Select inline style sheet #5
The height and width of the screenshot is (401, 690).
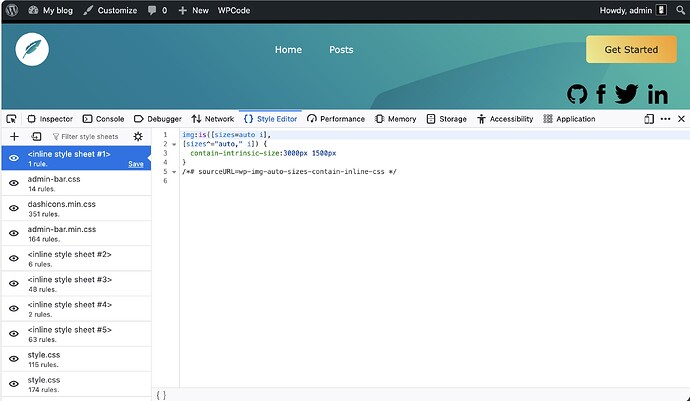coord(76,334)
